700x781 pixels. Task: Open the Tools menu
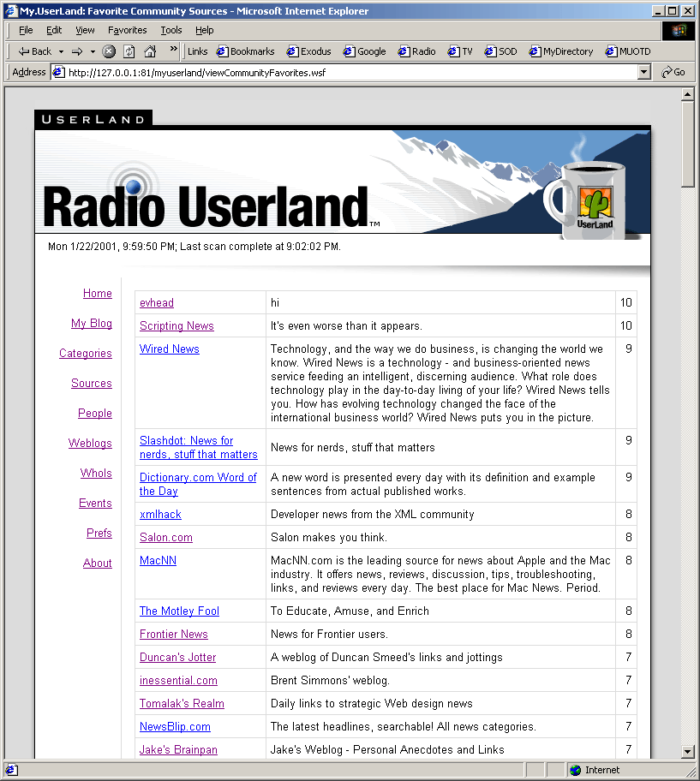tap(171, 30)
